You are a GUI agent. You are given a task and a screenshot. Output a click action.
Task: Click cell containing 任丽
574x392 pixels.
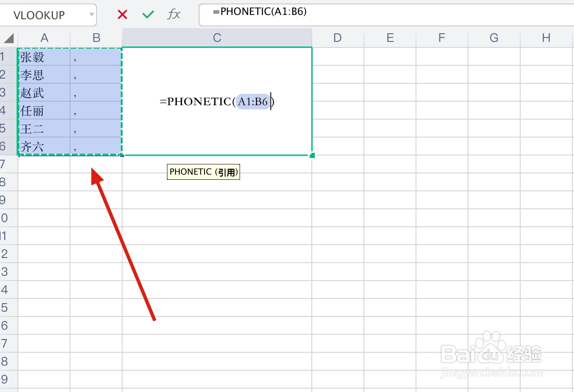point(44,111)
